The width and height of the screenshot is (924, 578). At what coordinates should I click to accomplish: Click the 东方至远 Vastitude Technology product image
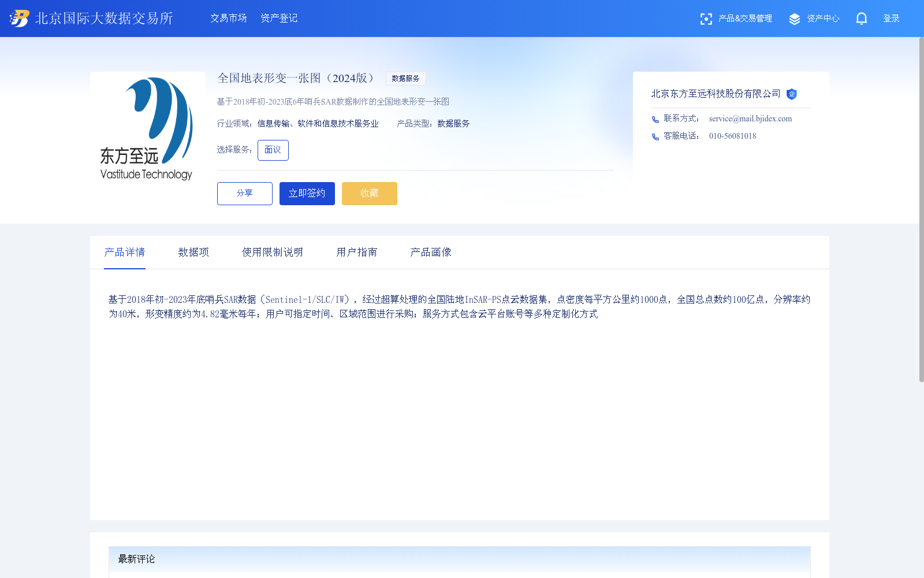(148, 129)
